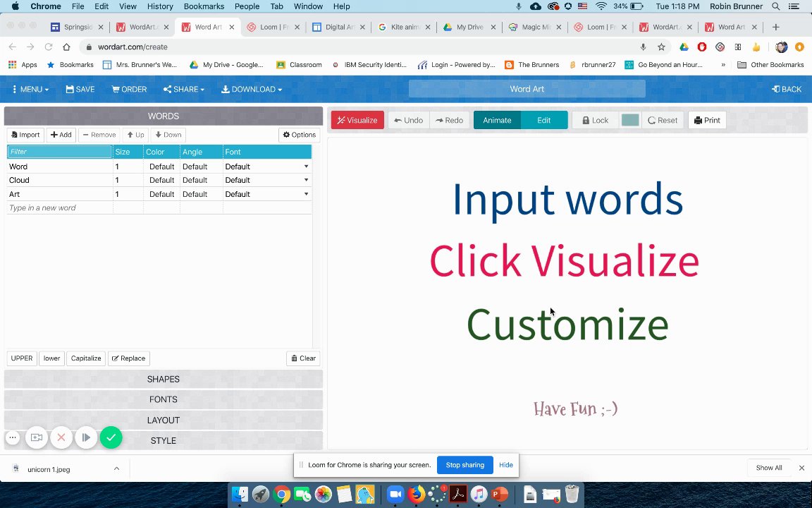Click 'Type in a new word' field
This screenshot has width=812, height=508.
click(59, 208)
